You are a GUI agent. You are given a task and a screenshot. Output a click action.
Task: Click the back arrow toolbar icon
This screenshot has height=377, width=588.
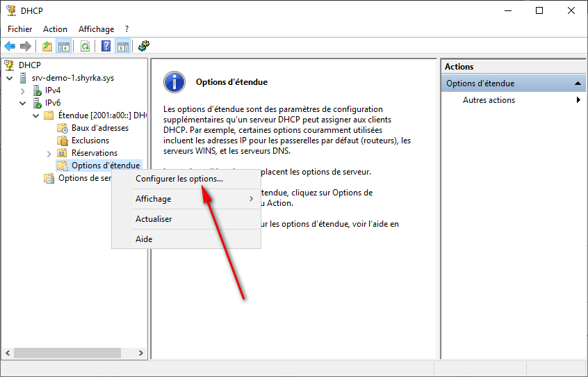pos(10,47)
